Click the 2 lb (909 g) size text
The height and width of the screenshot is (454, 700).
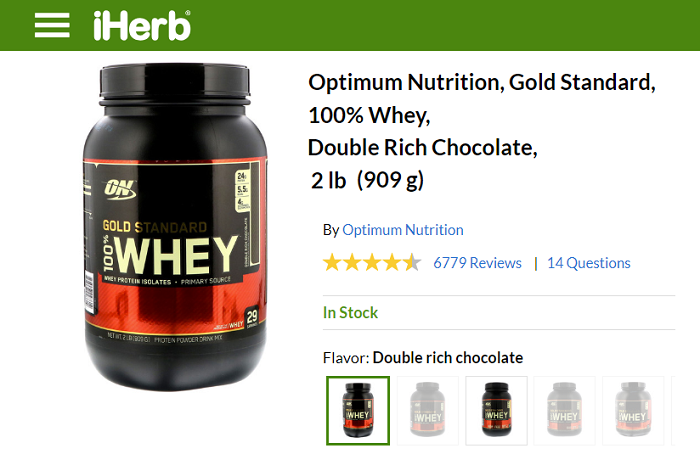[x=367, y=180]
